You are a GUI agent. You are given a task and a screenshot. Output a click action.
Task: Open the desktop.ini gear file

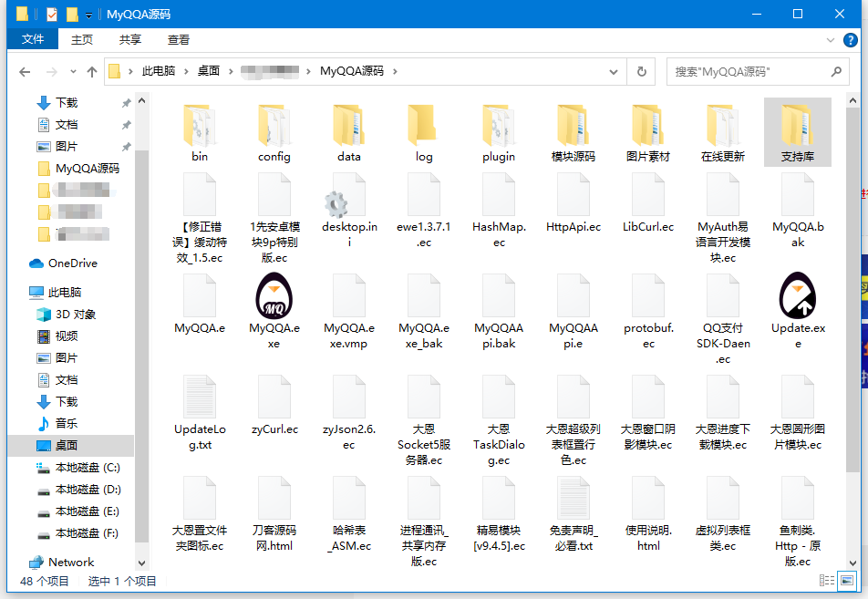348,205
